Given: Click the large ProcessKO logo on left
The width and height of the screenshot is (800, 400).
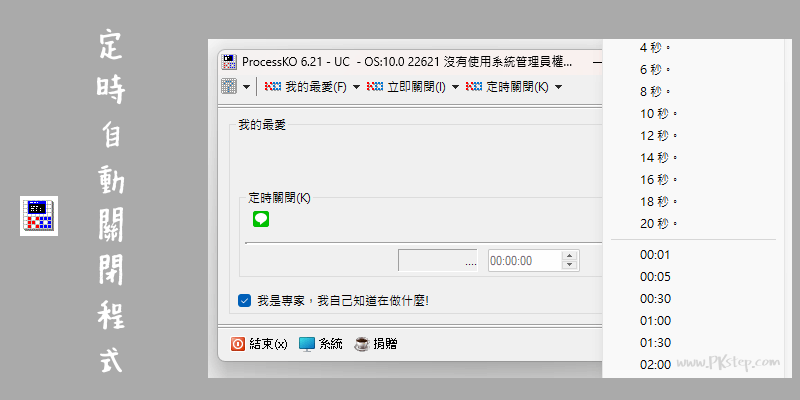Looking at the screenshot, I should tap(39, 216).
